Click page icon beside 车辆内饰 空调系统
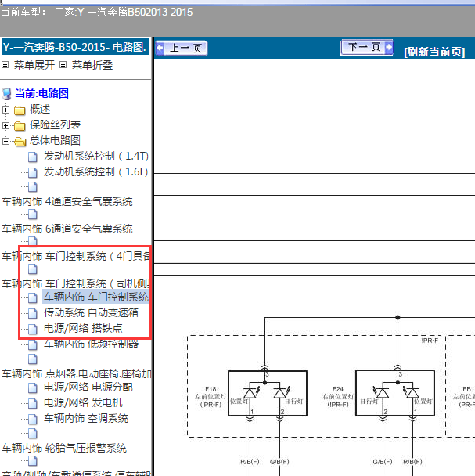 (x=33, y=419)
